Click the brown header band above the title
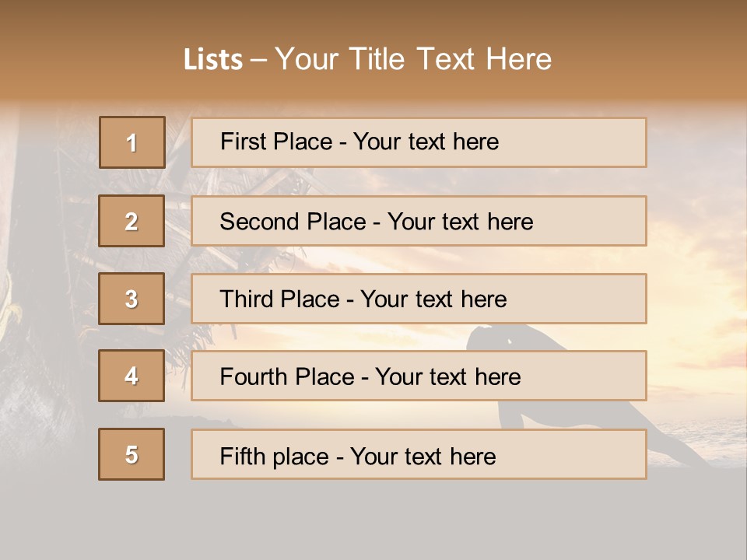 pos(373,17)
